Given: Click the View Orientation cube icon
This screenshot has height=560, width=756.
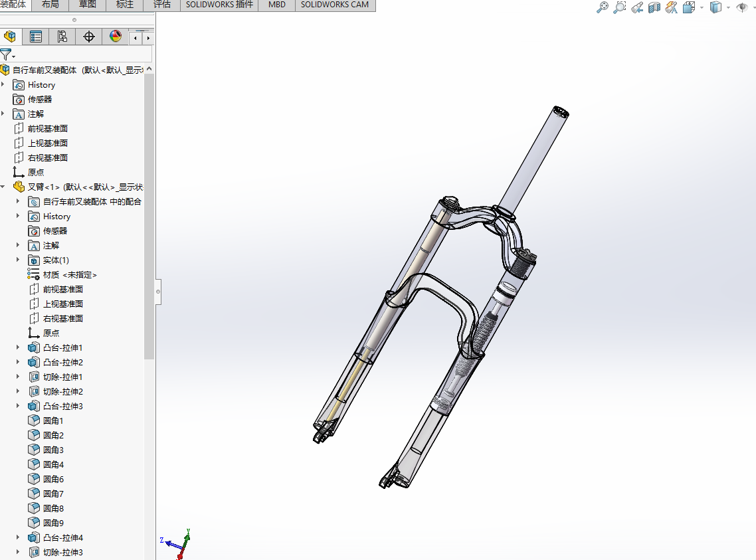Looking at the screenshot, I should (x=689, y=7).
